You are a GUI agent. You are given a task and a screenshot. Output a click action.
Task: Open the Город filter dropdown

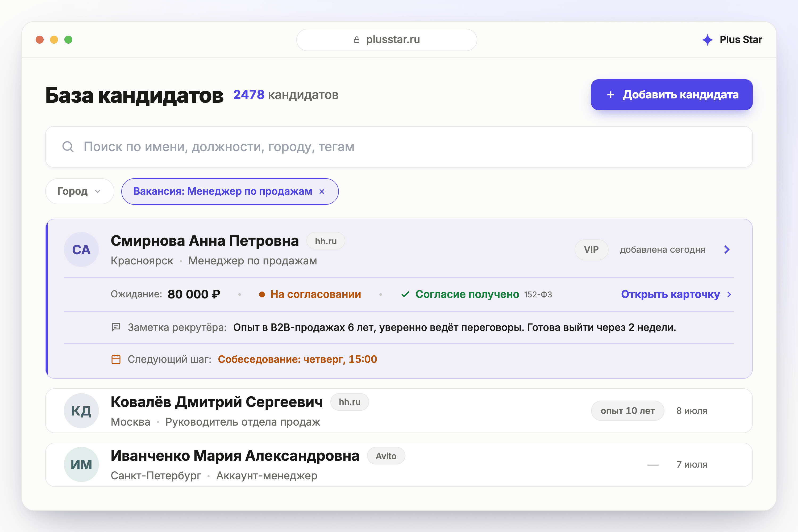[80, 191]
